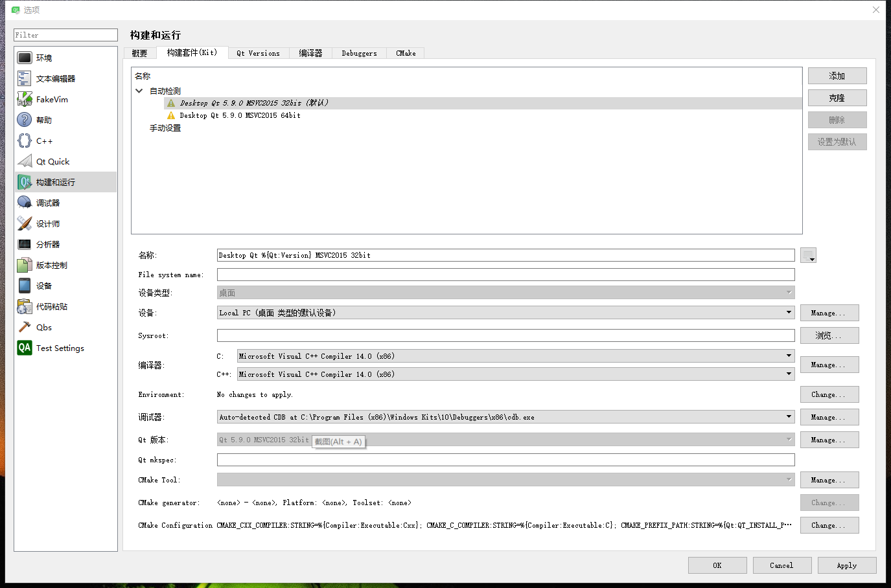Switch to the Qt Versions tab

coord(259,53)
